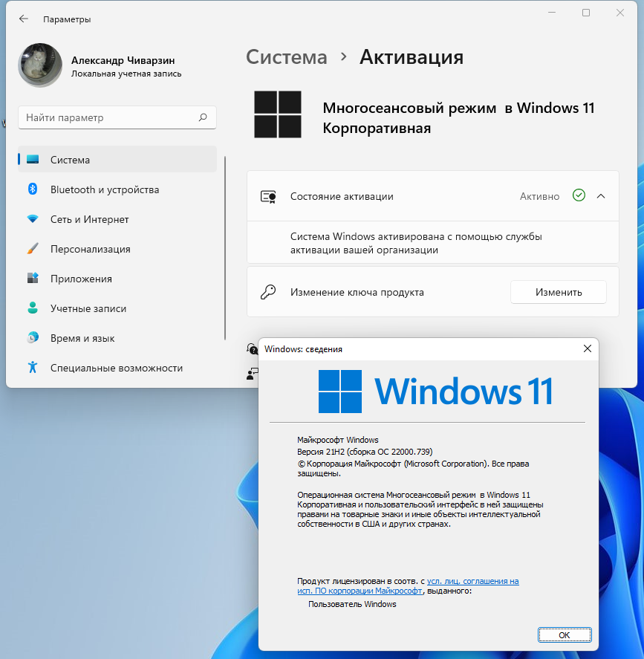644x659 pixels.
Task: Click the Wi-Fi network icon in sidebar
Action: point(33,219)
